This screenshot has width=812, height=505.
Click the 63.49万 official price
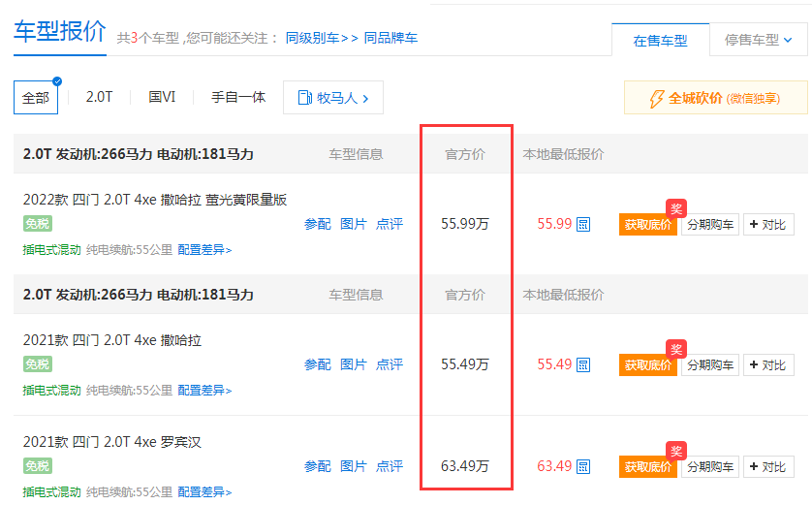click(x=464, y=466)
